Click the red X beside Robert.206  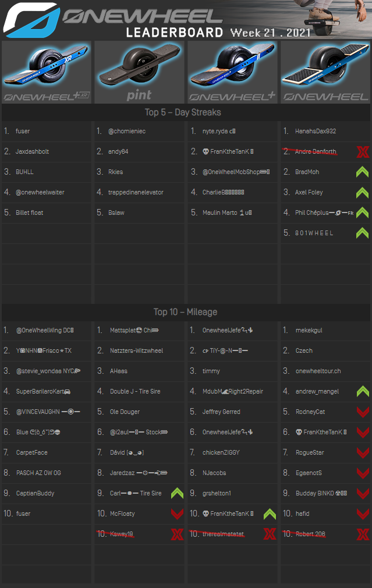(362, 534)
